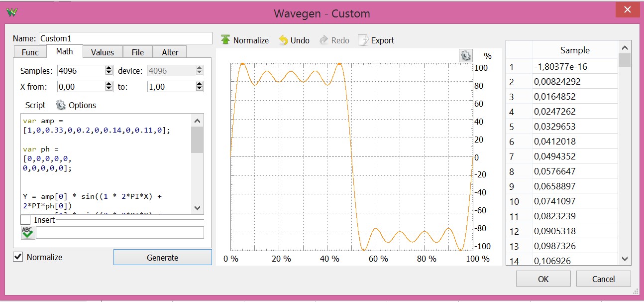Click script editor scroll down arrow
Screen dimensions: 644x302
pyautogui.click(x=197, y=208)
